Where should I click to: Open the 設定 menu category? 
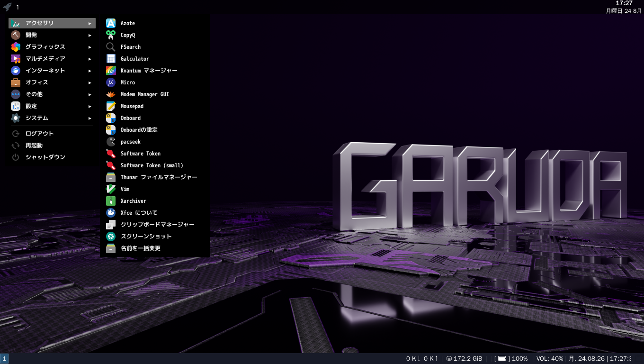pos(52,106)
